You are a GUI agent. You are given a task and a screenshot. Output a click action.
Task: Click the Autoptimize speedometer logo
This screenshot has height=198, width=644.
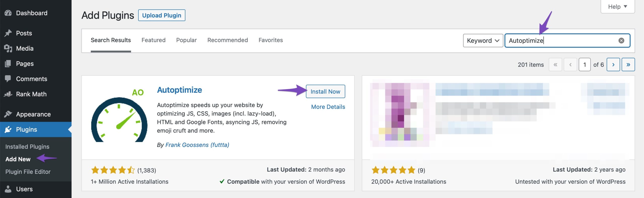pos(119,116)
